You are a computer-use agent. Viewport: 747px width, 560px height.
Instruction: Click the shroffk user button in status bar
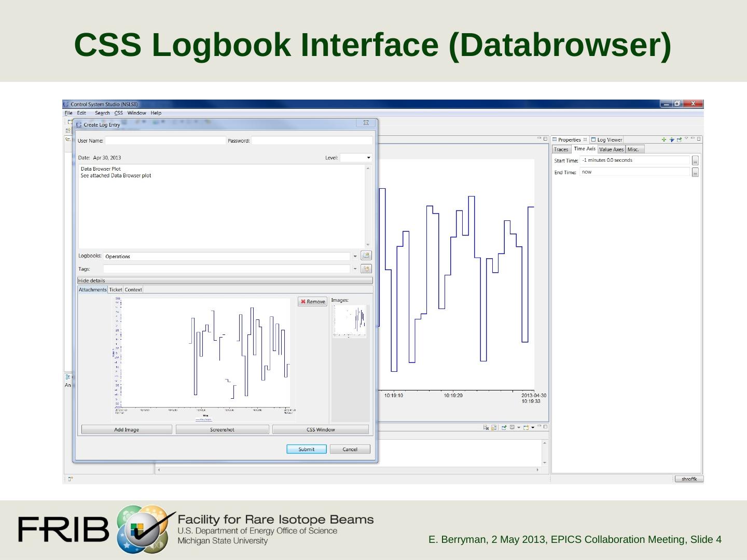pyautogui.click(x=689, y=479)
